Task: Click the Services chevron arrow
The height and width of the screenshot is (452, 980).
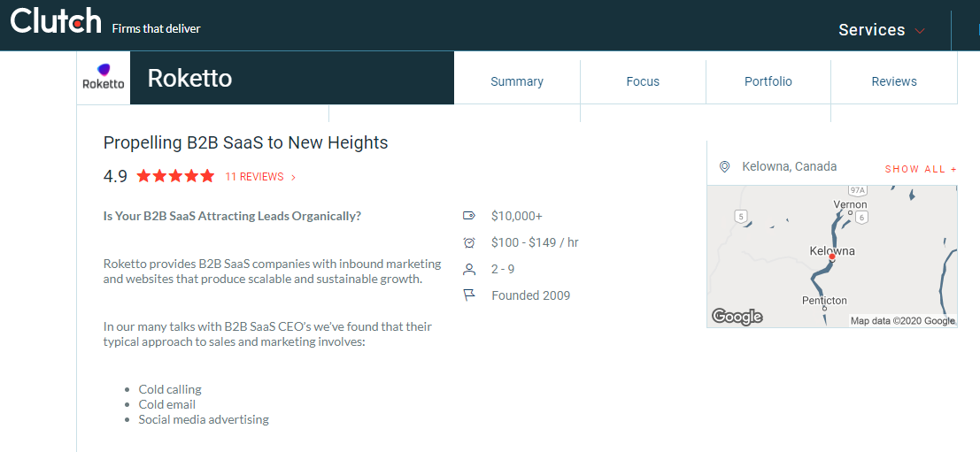Action: 920,31
